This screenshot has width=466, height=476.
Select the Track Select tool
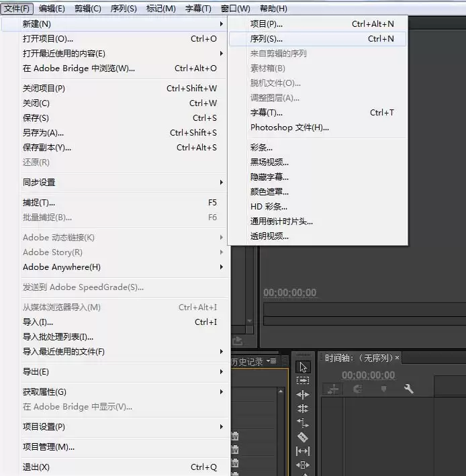point(303,381)
